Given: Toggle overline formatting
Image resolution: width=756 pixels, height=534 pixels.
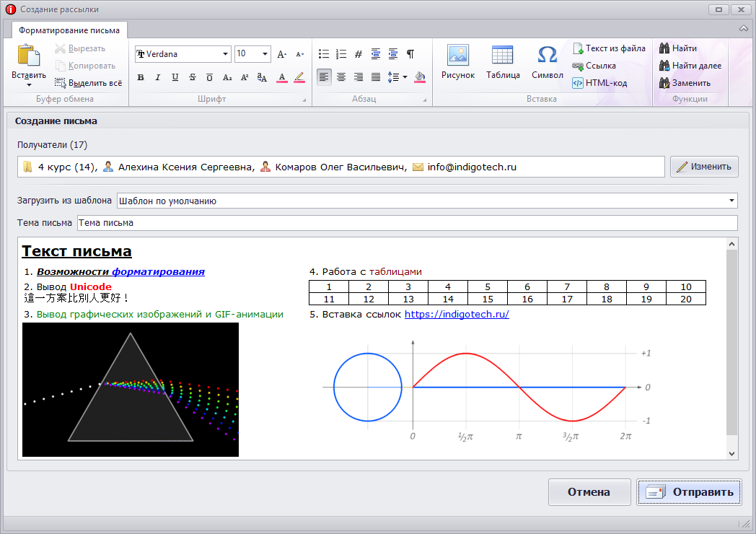Looking at the screenshot, I should pos(210,77).
